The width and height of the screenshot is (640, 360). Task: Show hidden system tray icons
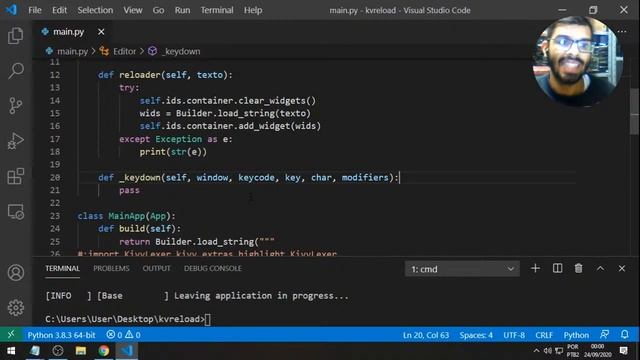coord(536,351)
